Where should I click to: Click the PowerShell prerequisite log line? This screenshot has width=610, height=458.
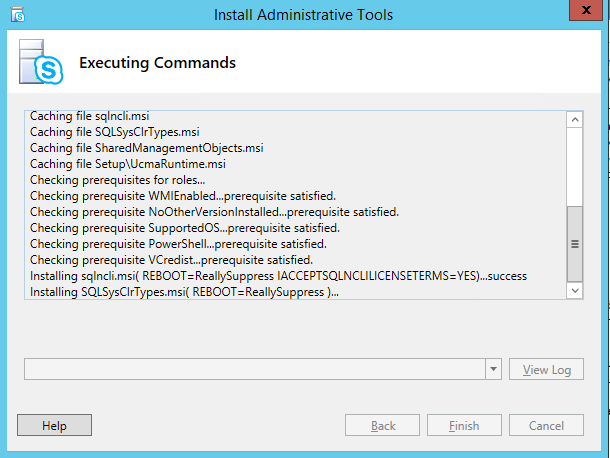coord(178,244)
